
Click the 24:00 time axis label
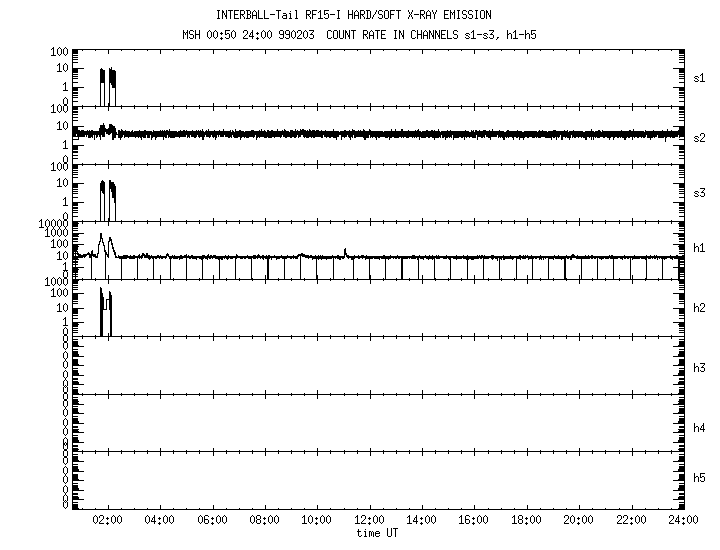pyautogui.click(x=683, y=521)
